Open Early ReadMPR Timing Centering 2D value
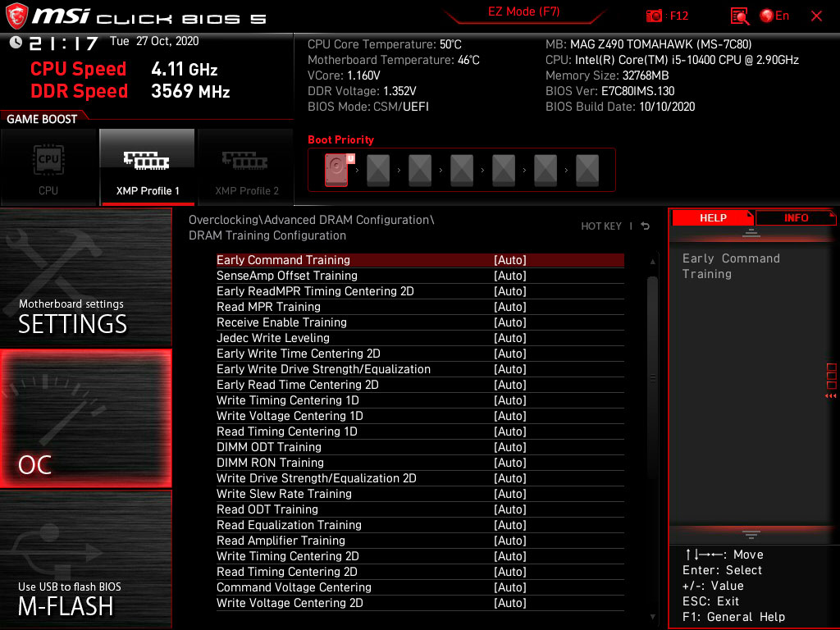 pos(510,291)
